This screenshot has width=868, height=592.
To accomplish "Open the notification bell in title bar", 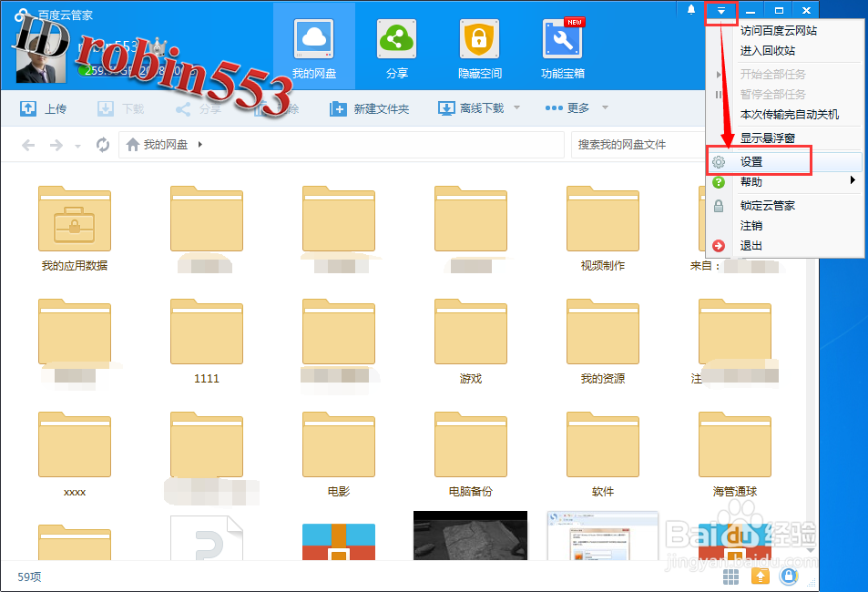I will [691, 10].
